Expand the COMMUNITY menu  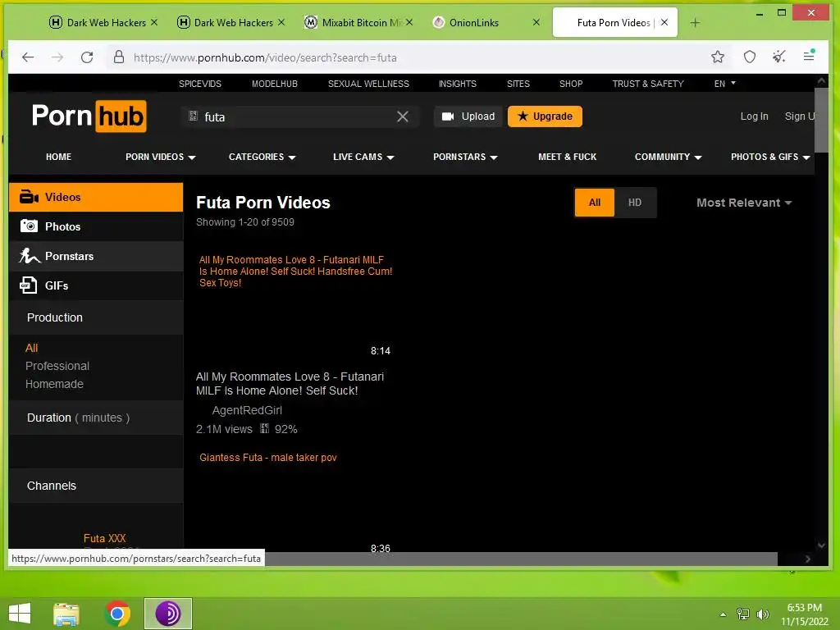pyautogui.click(x=668, y=157)
